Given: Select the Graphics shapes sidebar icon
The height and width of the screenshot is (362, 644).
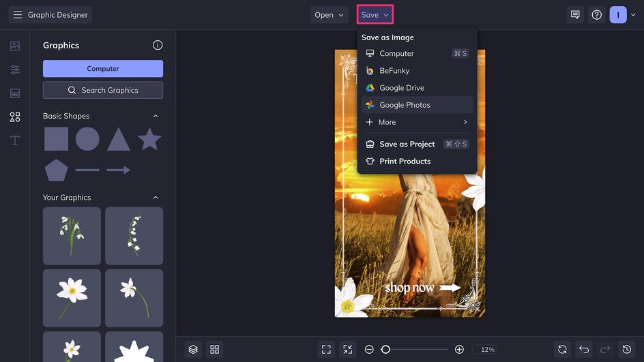Looking at the screenshot, I should coord(15,117).
